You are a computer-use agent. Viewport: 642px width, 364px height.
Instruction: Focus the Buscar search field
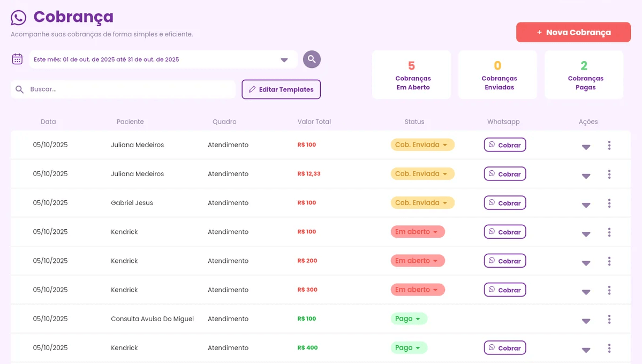click(129, 89)
